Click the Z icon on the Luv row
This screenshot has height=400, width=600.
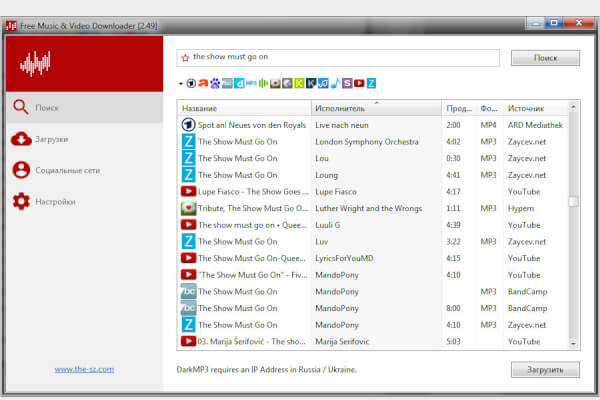[188, 242]
